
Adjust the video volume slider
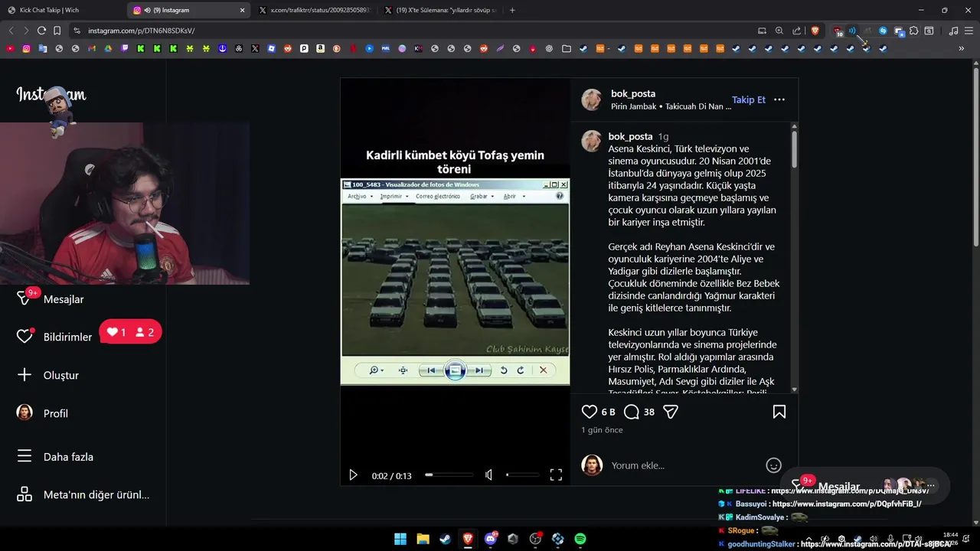pyautogui.click(x=522, y=475)
